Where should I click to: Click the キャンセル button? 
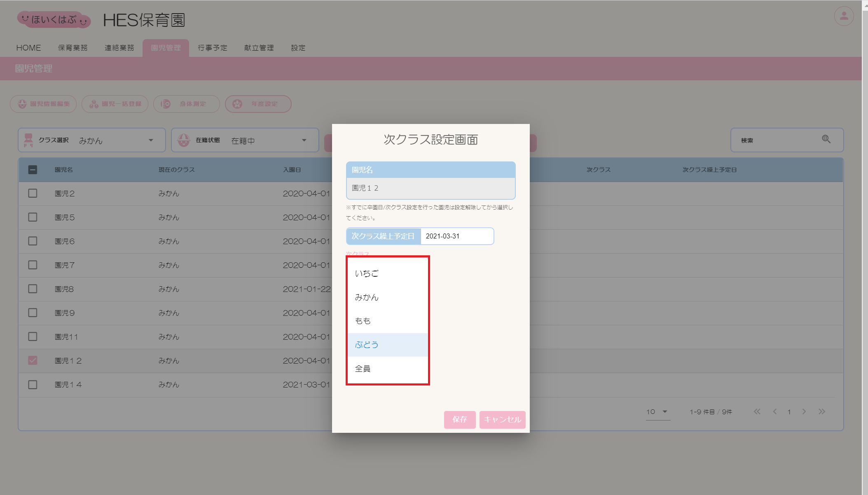[502, 419]
